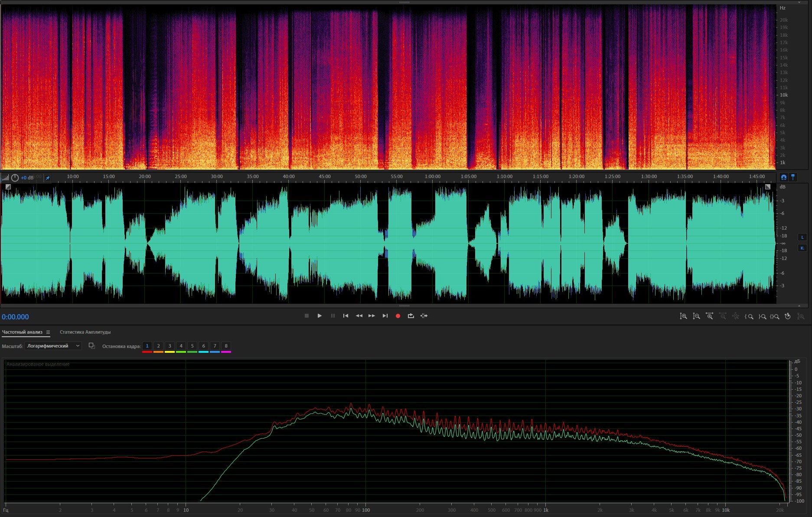Open the Масштаб Логарифмический dropdown
812x517 pixels.
[x=53, y=346]
